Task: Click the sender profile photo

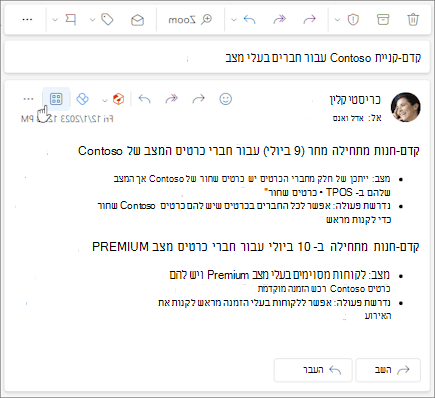Action: pos(405,107)
